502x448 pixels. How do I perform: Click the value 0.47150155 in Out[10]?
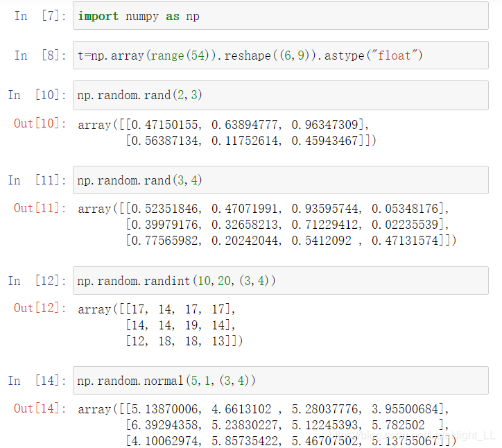(165, 125)
